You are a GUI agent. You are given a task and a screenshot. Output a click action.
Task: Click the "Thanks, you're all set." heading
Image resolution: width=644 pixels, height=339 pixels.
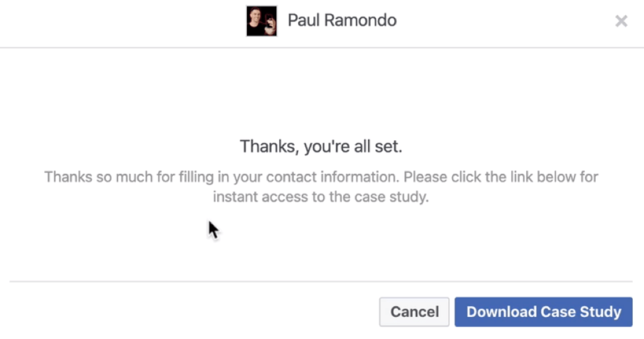[321, 147]
